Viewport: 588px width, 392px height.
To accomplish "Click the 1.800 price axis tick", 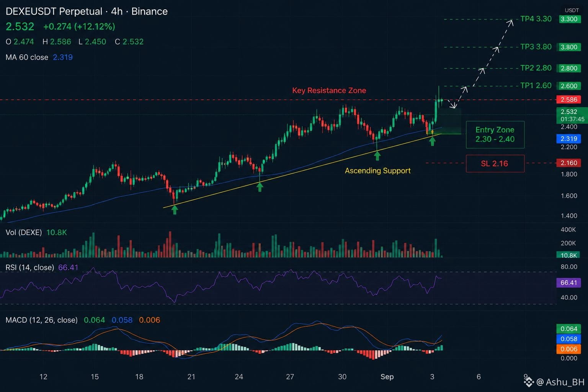I will point(569,174).
